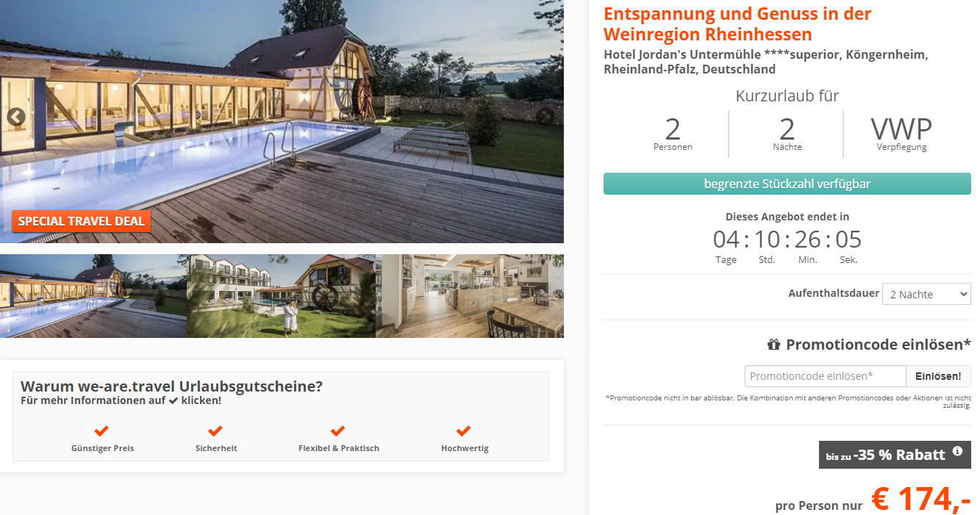The width and height of the screenshot is (980, 515).
Task: Select the pool at dusk thumbnail
Action: 93,296
